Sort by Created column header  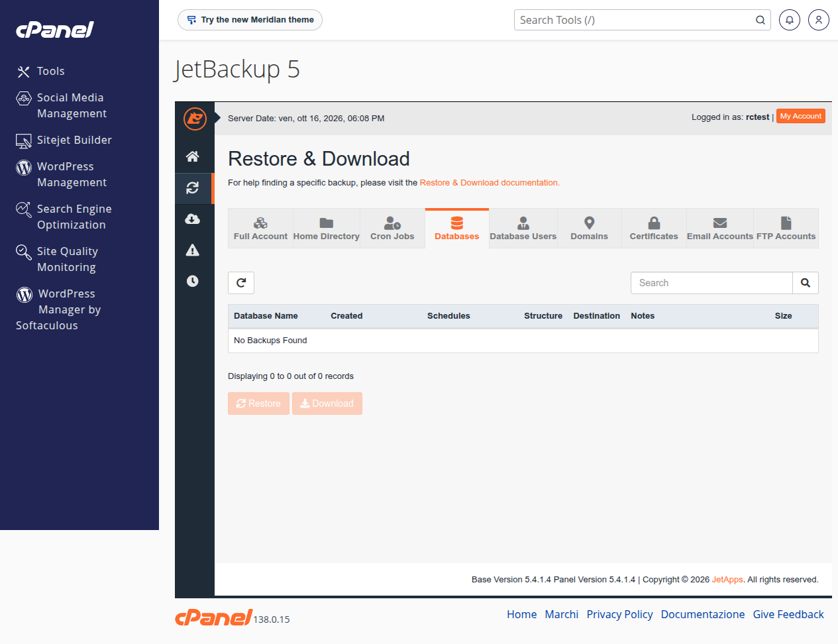tap(346, 316)
